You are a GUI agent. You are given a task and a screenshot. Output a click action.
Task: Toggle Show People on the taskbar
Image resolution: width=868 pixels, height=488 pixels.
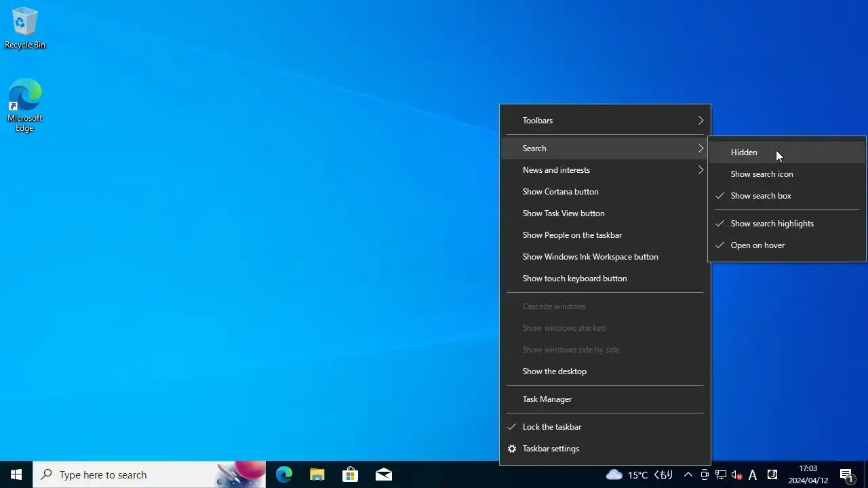tap(605, 235)
